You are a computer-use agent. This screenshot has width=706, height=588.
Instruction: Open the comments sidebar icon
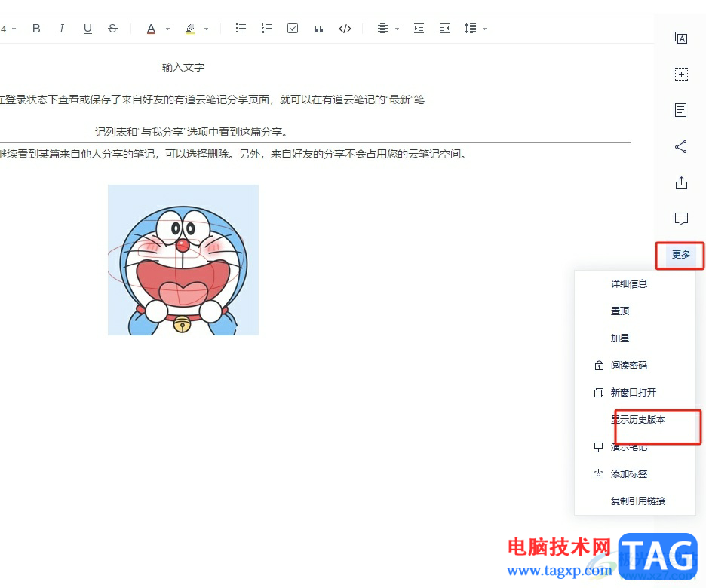tap(681, 219)
